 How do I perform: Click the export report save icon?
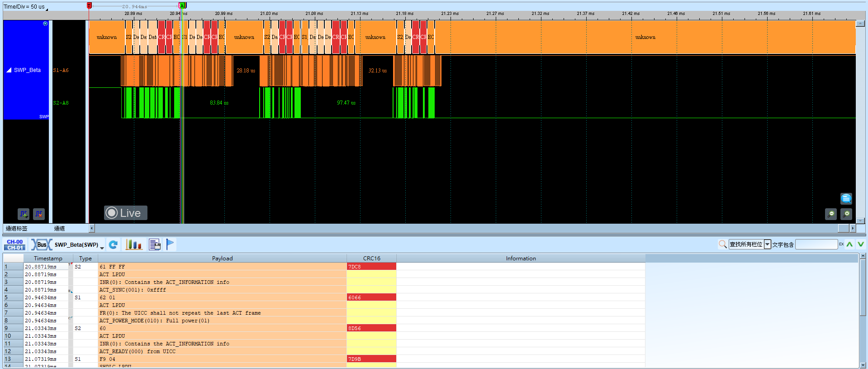[x=155, y=244]
